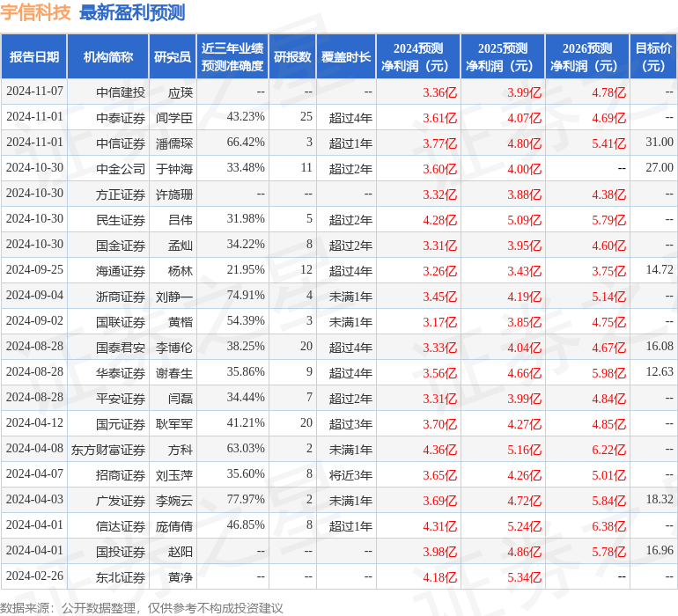Click the 宇信科技 title text

click(x=35, y=12)
